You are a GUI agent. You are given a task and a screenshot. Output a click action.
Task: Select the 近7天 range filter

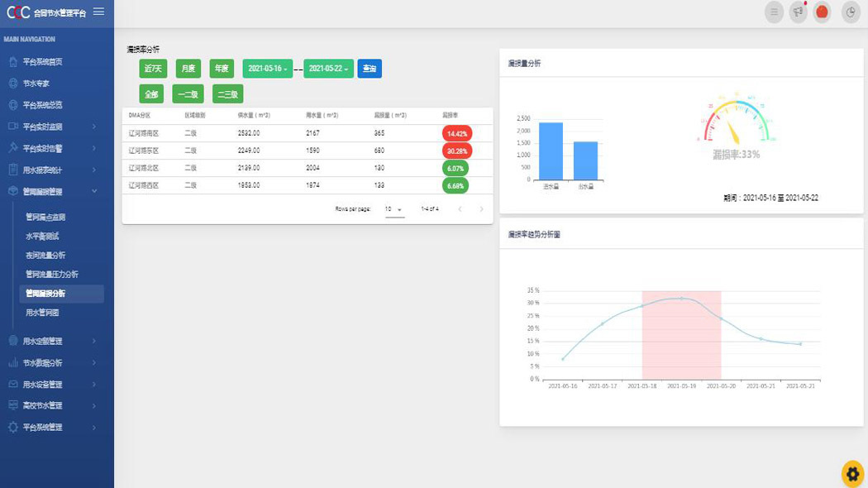pos(153,69)
